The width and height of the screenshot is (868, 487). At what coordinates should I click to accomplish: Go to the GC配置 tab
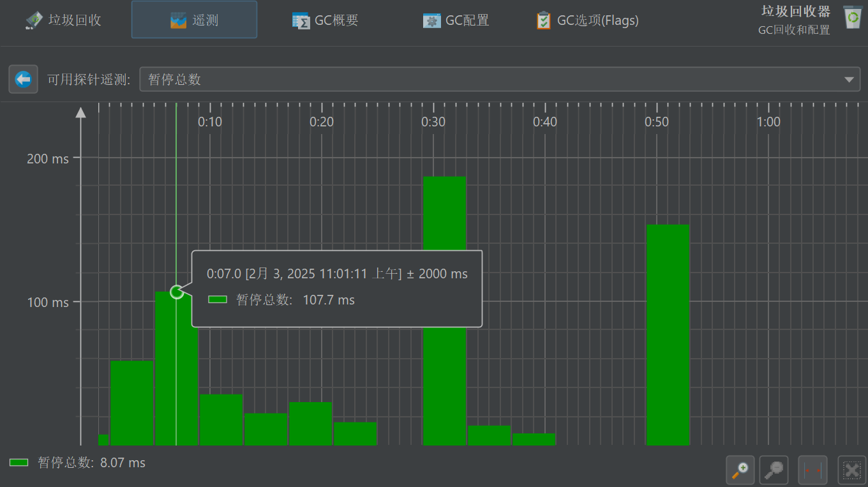coord(456,20)
